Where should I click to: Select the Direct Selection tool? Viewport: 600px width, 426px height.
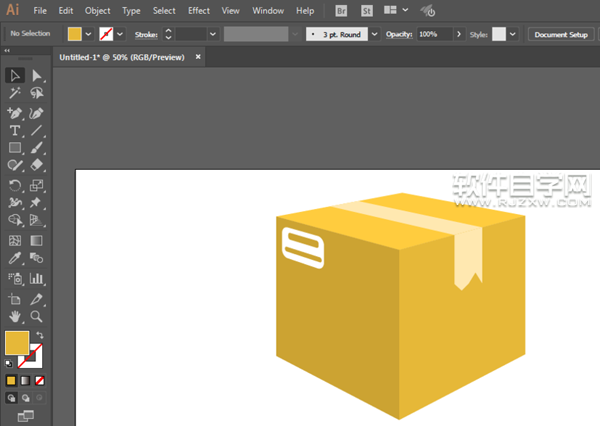[37, 76]
